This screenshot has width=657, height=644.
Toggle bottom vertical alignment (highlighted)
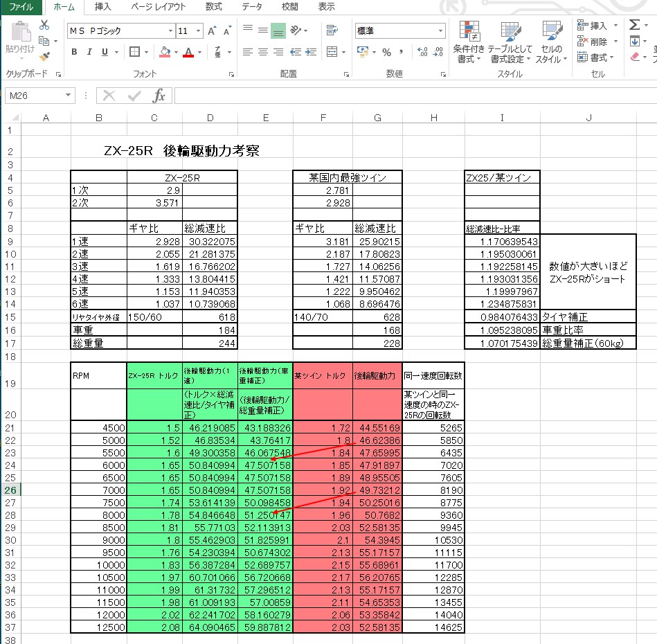click(278, 30)
